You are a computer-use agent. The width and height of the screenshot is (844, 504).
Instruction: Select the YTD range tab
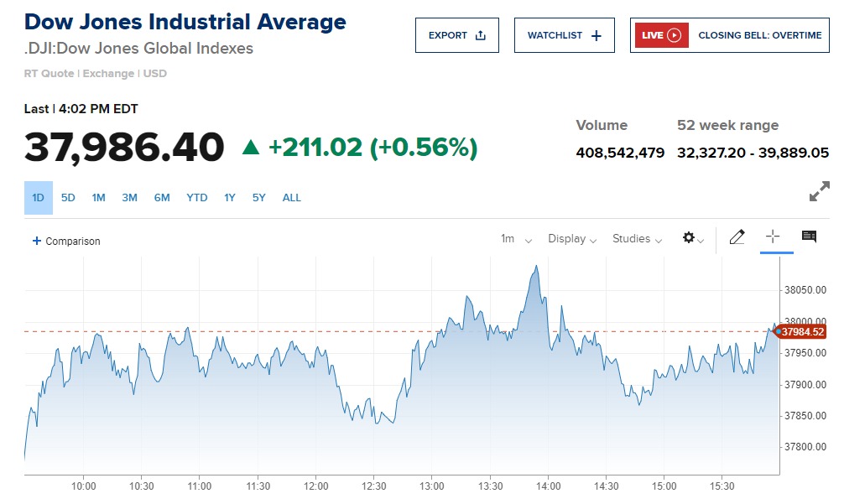click(196, 198)
